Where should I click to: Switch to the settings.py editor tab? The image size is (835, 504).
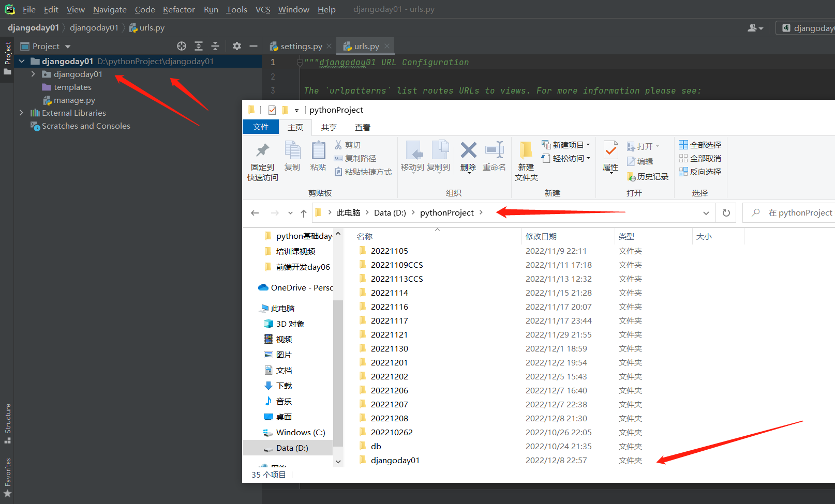click(x=300, y=46)
